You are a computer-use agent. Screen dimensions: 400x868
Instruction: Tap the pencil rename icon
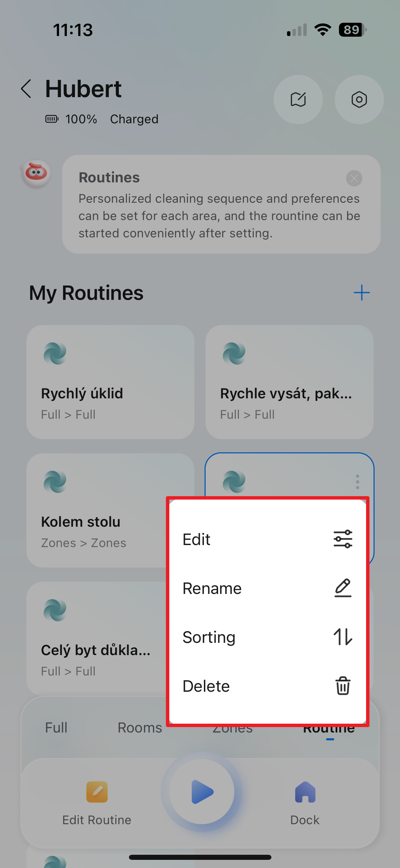pos(343,588)
